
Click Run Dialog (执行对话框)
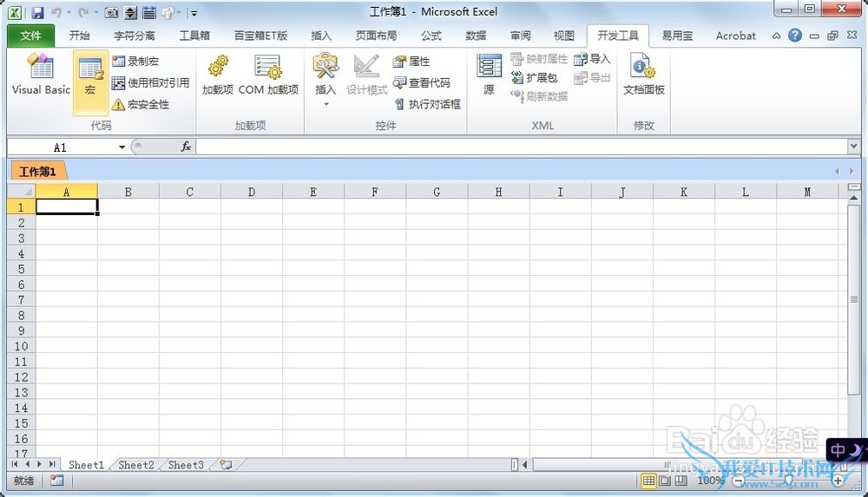pyautogui.click(x=427, y=104)
